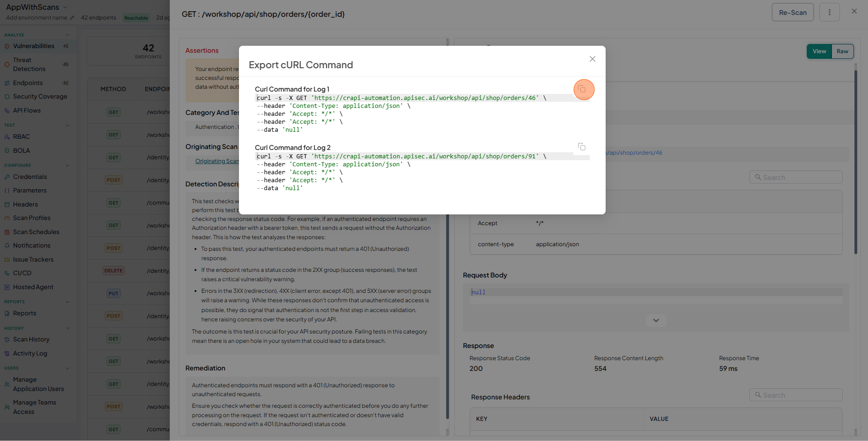Expand the Request Body chevron
868x441 pixels.
coord(656,320)
